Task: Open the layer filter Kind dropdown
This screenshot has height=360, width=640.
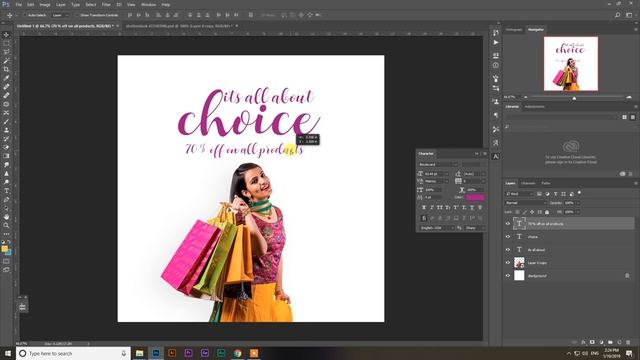Action: pos(520,194)
